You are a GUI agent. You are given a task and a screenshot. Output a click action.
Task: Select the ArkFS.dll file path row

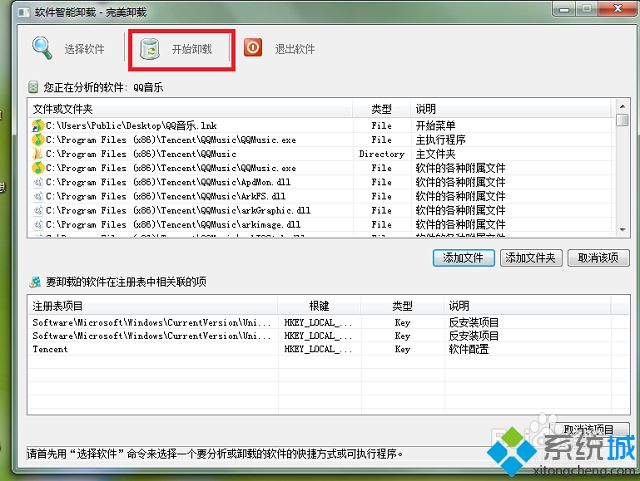166,196
